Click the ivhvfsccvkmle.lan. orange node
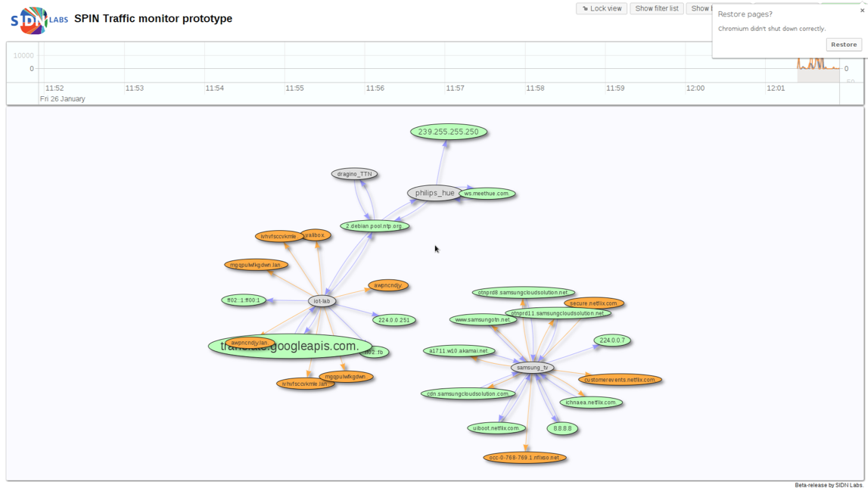Screen dimensions: 868x488 point(305,384)
